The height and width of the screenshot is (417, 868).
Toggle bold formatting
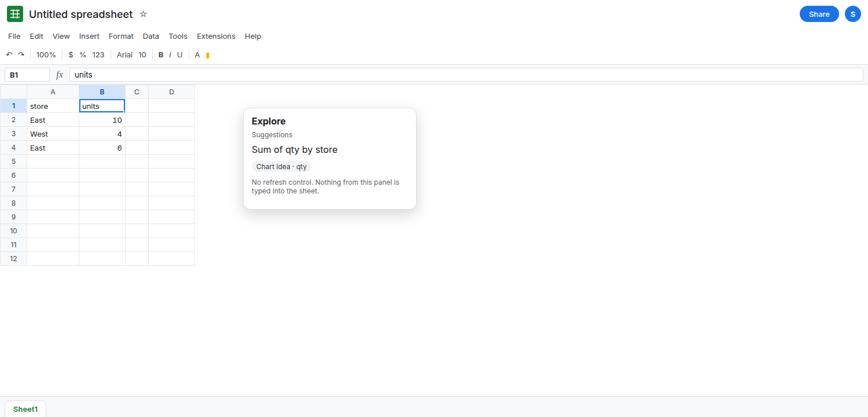pos(161,54)
